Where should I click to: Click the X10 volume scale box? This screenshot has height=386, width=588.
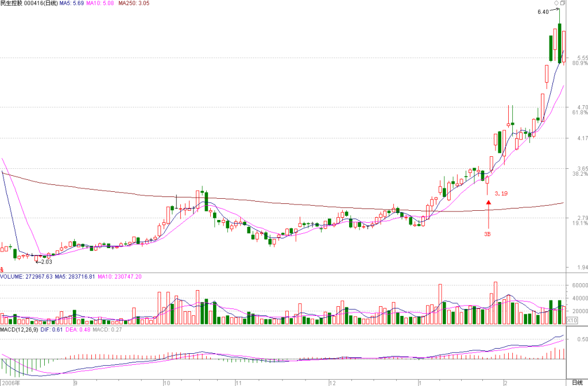pyautogui.click(x=572, y=321)
